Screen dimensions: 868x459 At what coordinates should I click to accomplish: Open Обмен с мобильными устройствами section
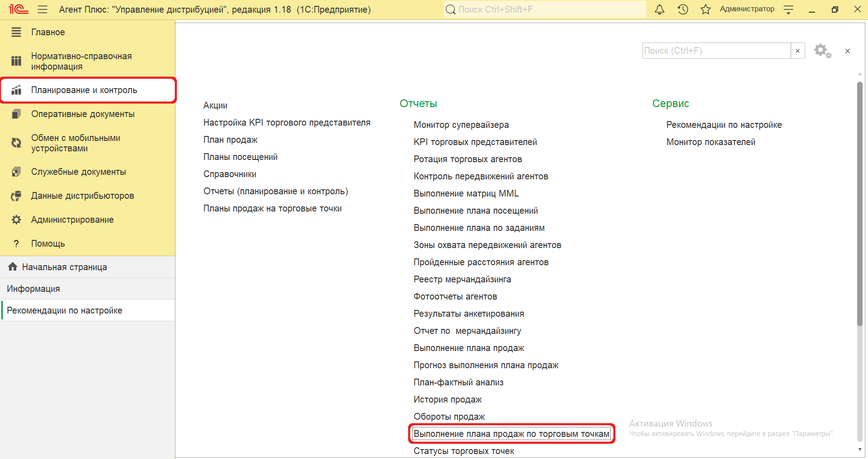[x=88, y=143]
